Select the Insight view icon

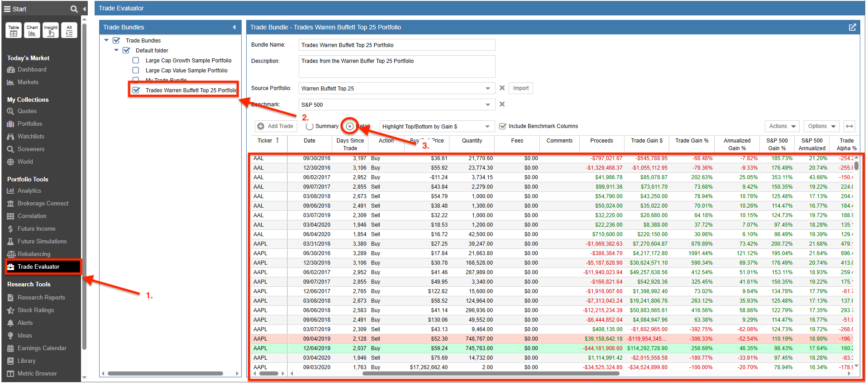51,30
